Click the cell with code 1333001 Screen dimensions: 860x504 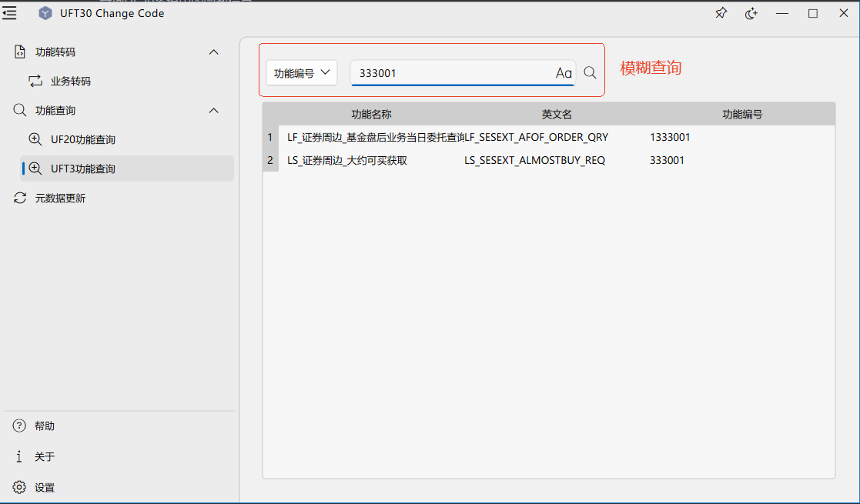point(742,137)
